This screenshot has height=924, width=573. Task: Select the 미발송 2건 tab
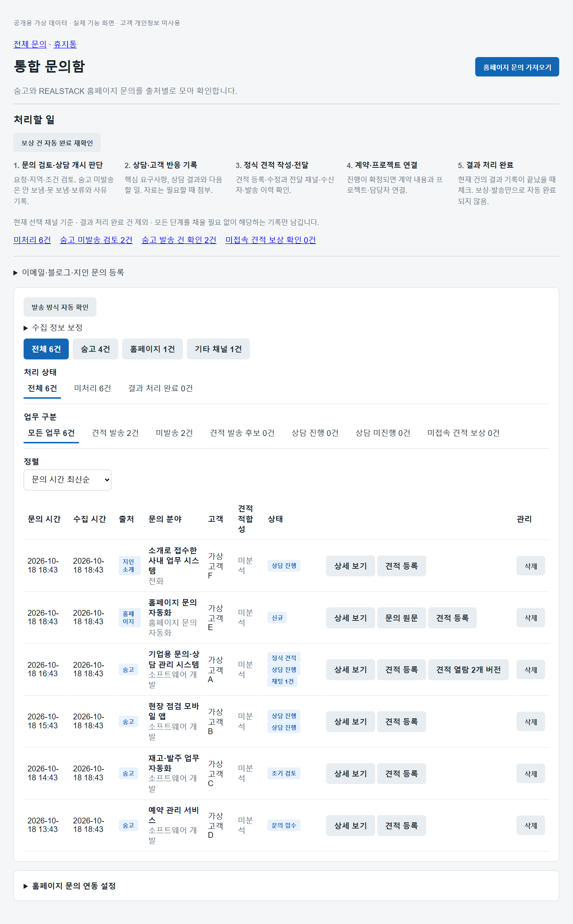174,433
